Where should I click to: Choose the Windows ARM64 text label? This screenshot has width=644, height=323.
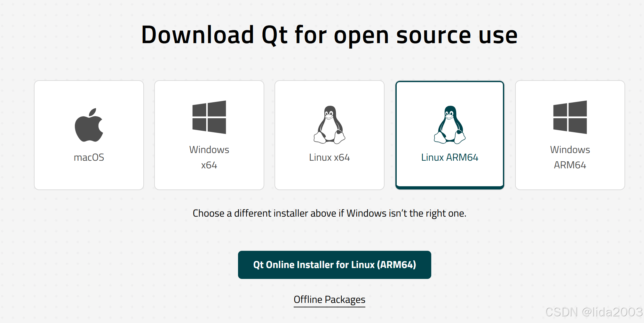click(570, 157)
